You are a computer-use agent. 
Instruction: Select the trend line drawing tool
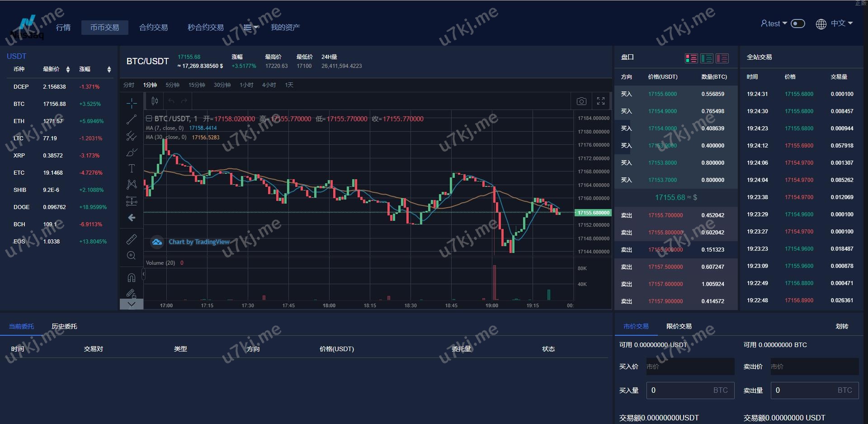132,119
